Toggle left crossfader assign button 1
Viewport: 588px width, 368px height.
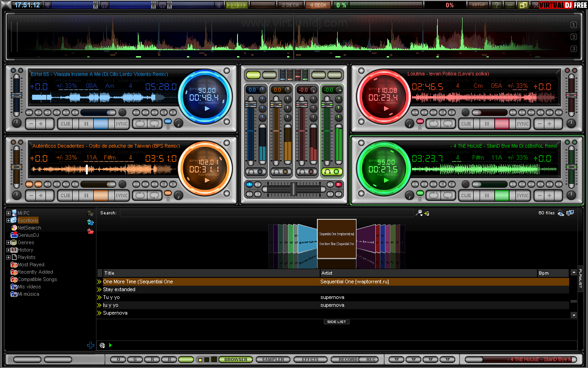click(250, 184)
